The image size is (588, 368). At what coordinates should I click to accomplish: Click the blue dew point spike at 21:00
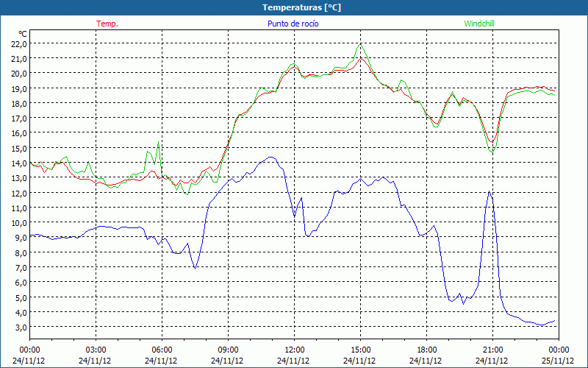tap(490, 191)
